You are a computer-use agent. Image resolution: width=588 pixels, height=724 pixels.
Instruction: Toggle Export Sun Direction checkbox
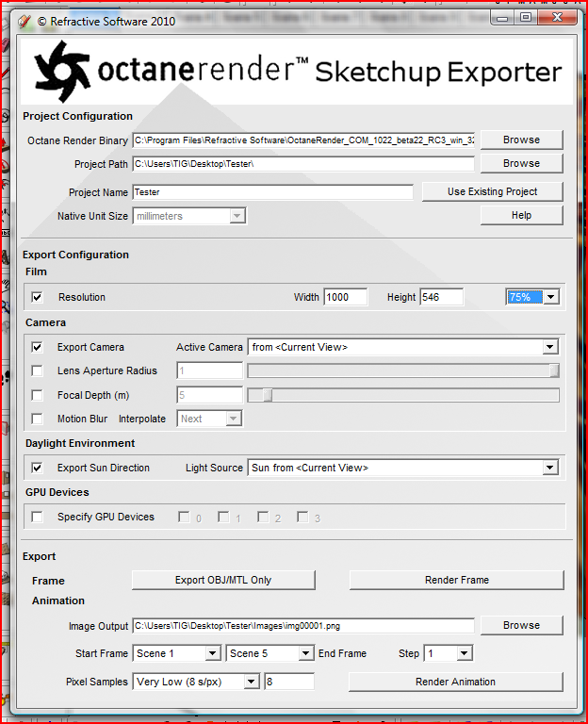pyautogui.click(x=38, y=468)
